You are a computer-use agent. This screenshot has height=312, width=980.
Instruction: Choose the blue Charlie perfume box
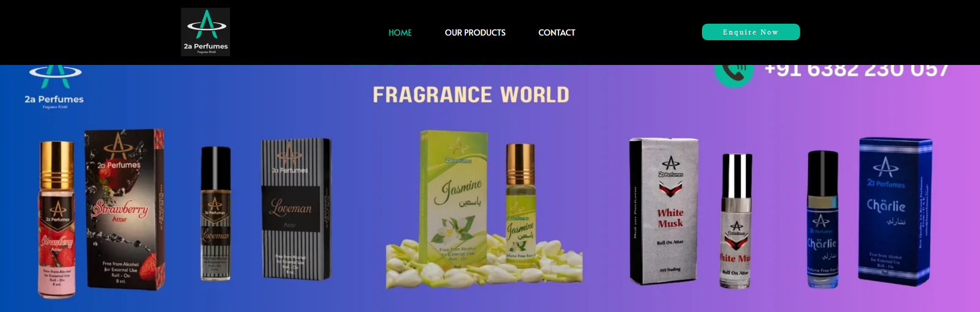(895, 210)
